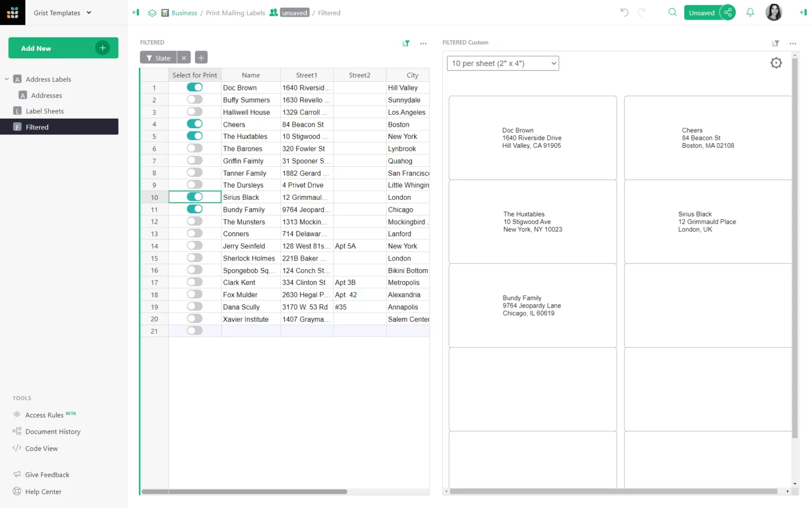Screen dimensions: 812x508
Task: Collapse the Address Labels section
Action: coord(7,79)
